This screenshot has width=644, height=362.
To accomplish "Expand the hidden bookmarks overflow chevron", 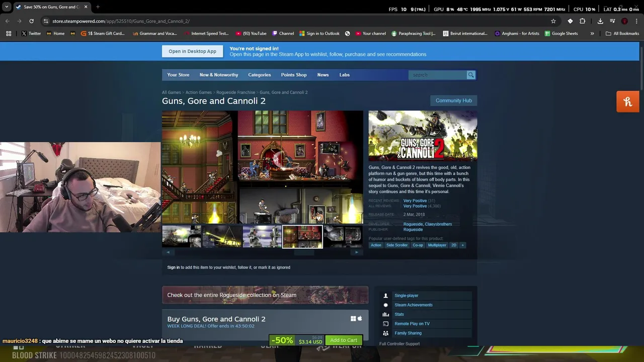I will click(x=592, y=34).
